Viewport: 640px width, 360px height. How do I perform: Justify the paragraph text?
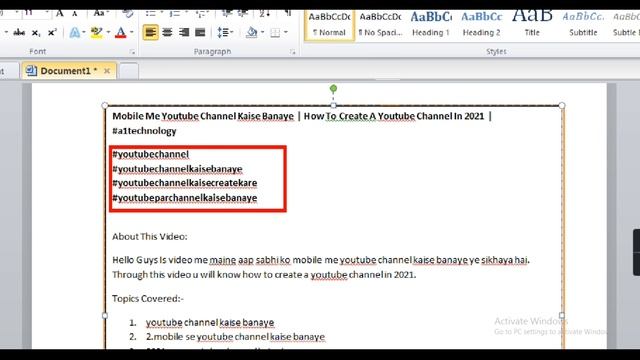tap(200, 32)
